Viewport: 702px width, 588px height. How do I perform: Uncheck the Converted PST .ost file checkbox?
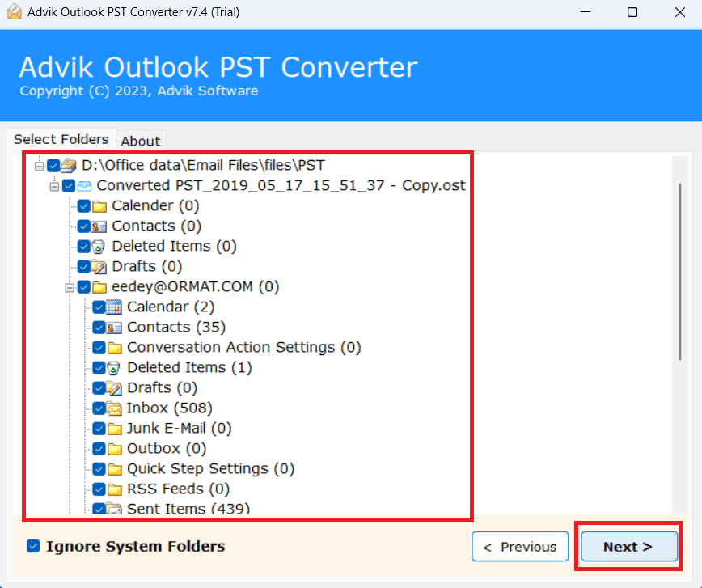(69, 186)
